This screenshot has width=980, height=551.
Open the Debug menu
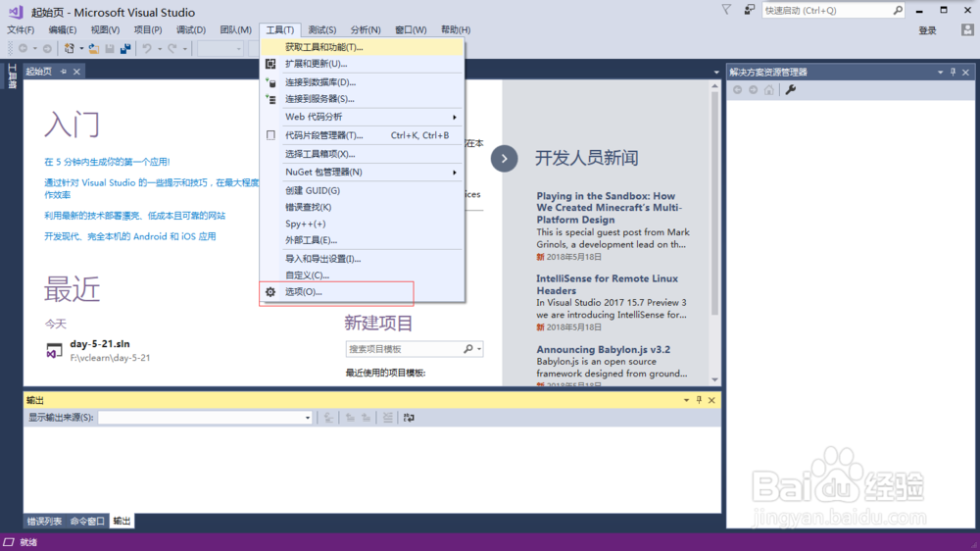[191, 30]
